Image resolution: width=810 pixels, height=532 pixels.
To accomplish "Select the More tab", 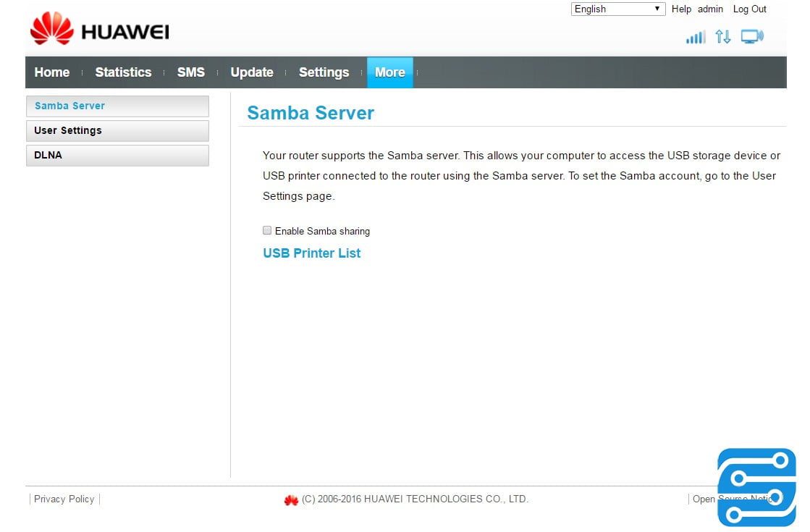I will point(389,72).
